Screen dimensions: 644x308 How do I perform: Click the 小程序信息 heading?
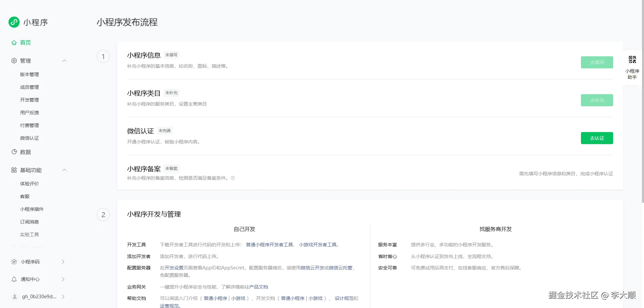click(144, 55)
